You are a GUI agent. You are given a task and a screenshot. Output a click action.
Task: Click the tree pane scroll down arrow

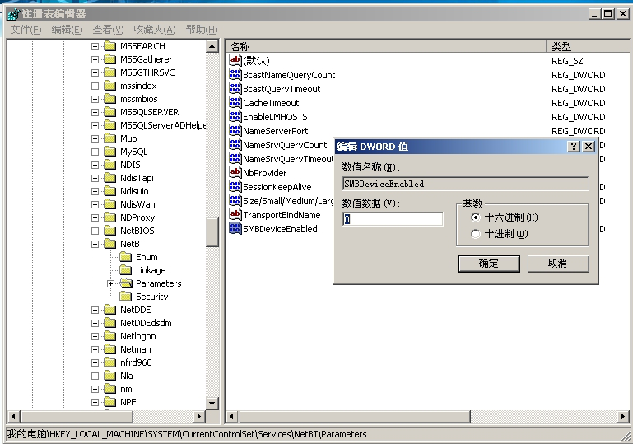(x=212, y=402)
